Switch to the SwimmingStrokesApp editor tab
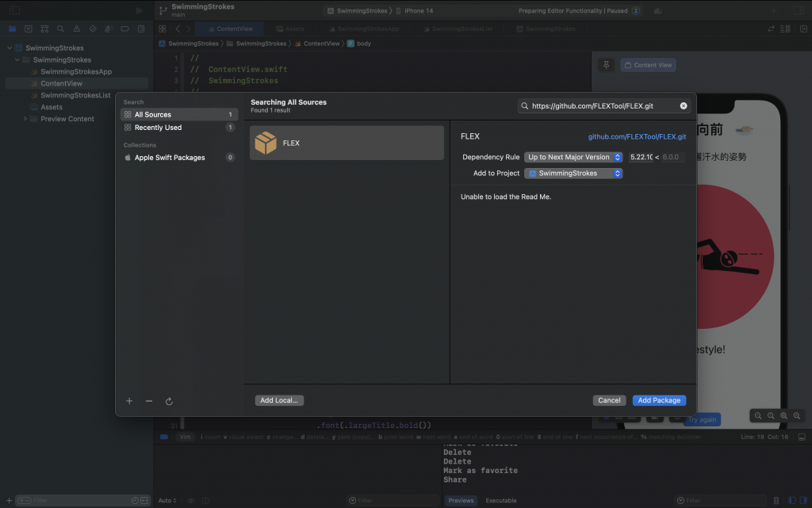 pyautogui.click(x=364, y=29)
